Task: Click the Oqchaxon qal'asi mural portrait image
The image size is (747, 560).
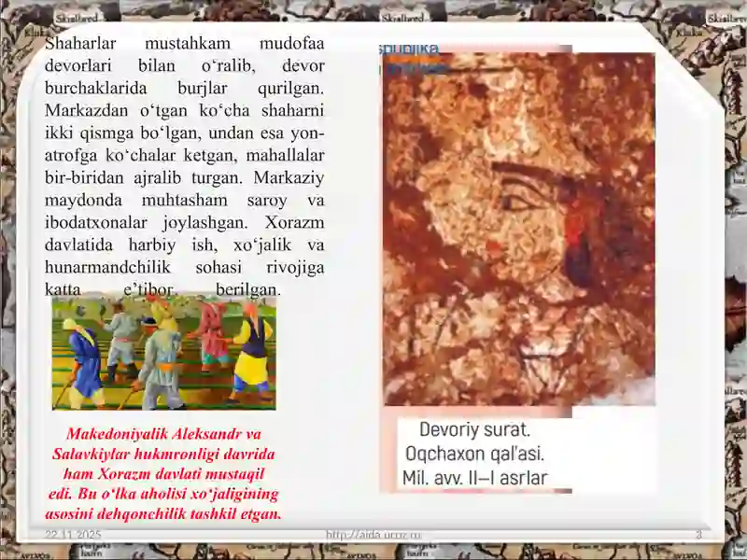Action: tap(519, 229)
